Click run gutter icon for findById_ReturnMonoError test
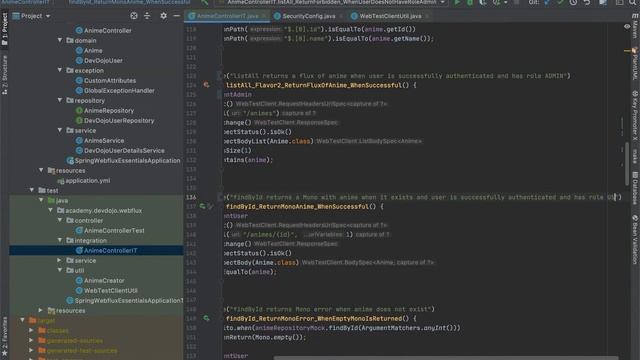 207,318
